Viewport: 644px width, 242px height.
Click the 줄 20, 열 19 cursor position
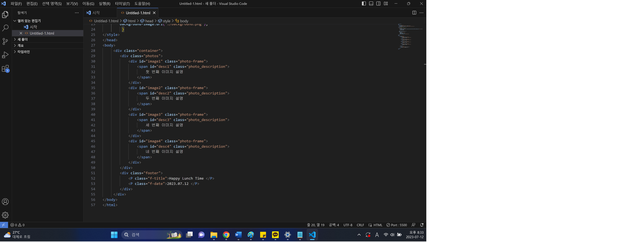pyautogui.click(x=316, y=225)
